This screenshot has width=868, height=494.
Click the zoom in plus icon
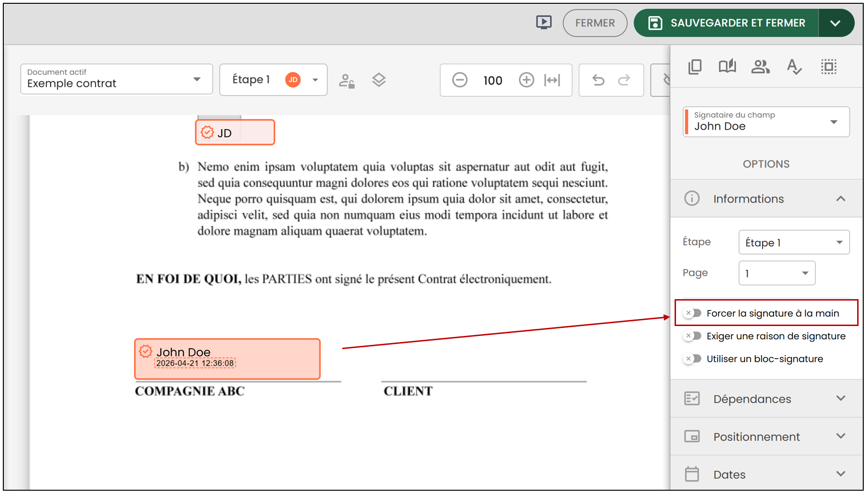[x=526, y=80]
